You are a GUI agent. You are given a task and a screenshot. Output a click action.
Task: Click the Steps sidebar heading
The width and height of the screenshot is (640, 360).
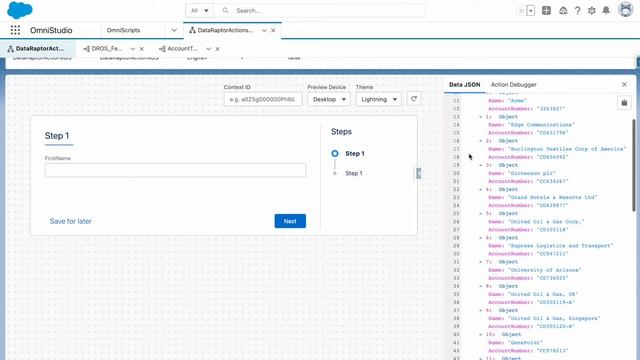[341, 132]
